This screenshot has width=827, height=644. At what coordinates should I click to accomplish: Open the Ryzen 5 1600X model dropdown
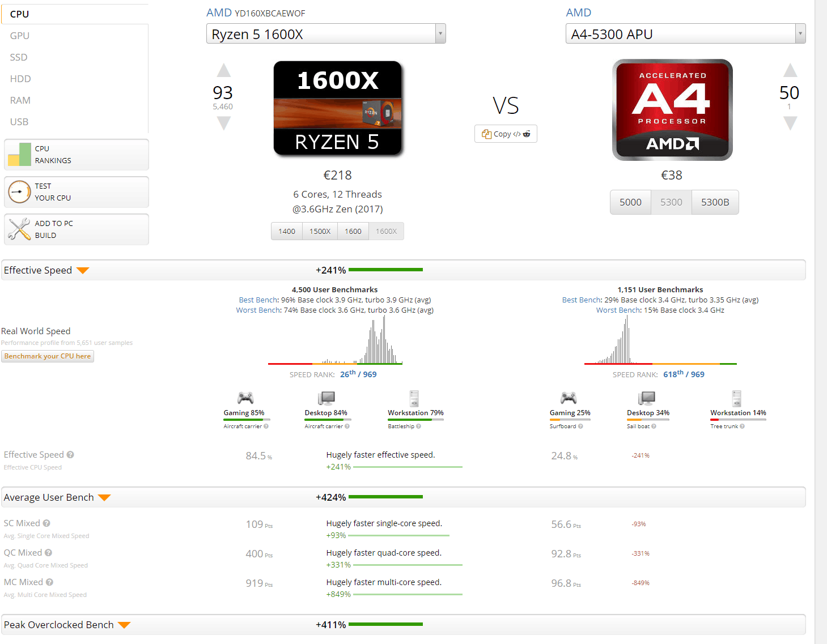(326, 34)
